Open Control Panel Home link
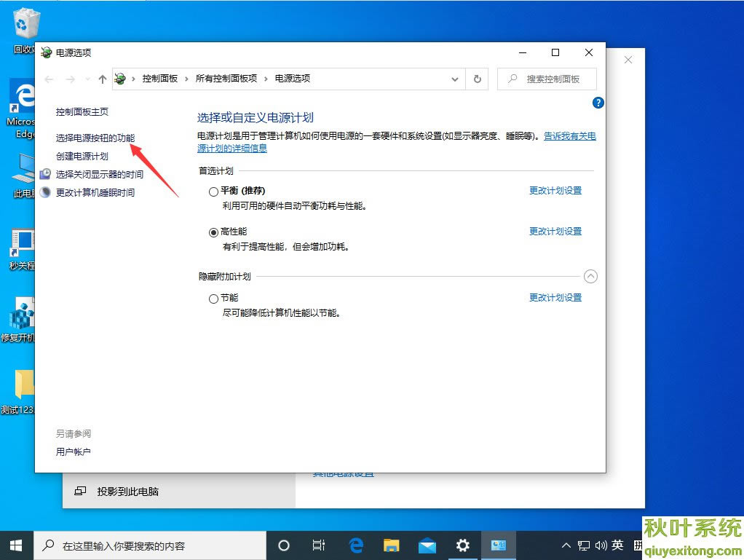This screenshot has height=560, width=744. (82, 111)
